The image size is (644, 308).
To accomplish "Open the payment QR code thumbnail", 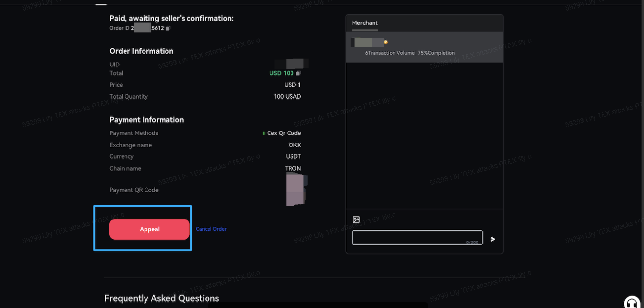I will [x=296, y=189].
